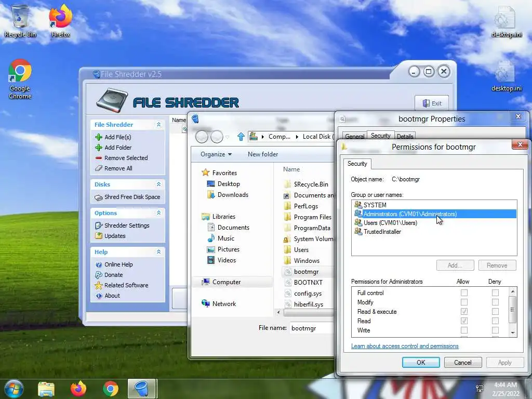Toggle Write Allow checkbox
Screen dimensions: 532x399
[464, 330]
